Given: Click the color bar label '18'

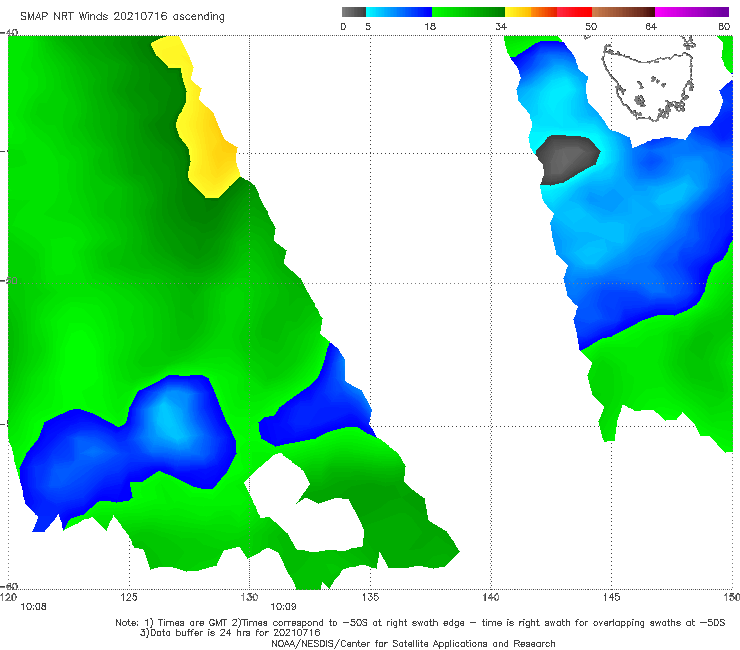Looking at the screenshot, I should pyautogui.click(x=430, y=26).
